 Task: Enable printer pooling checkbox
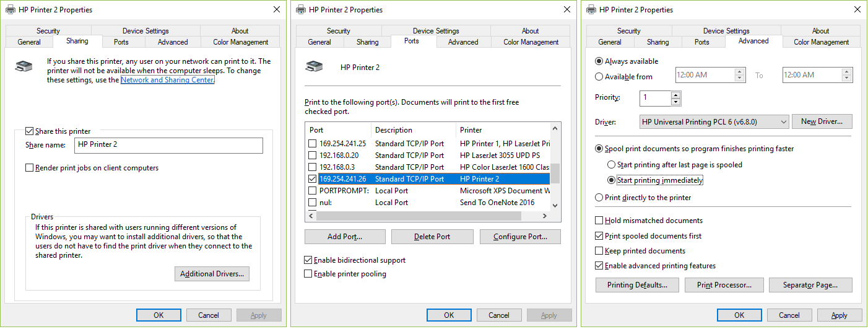pyautogui.click(x=308, y=274)
